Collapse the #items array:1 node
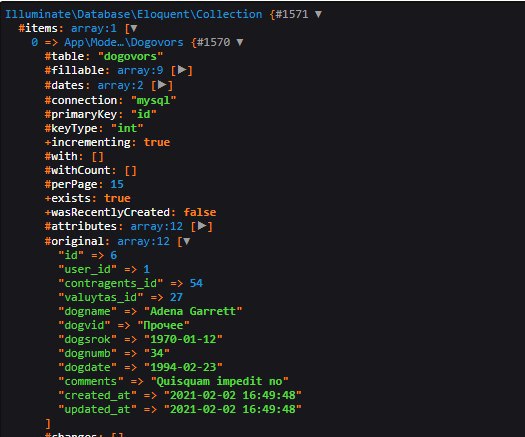525x437 pixels. [x=134, y=28]
